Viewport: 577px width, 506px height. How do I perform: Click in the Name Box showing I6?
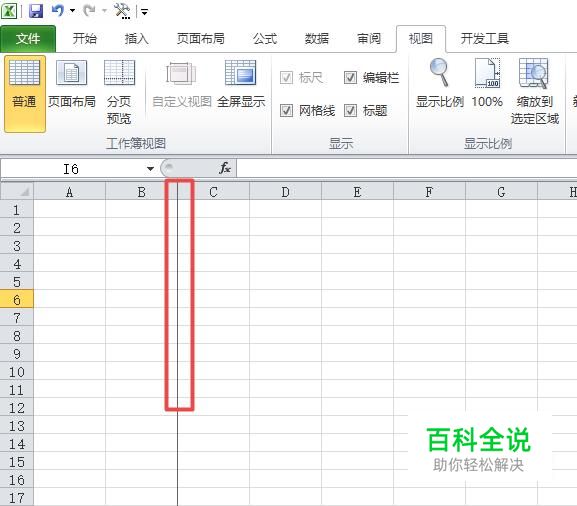pos(72,169)
